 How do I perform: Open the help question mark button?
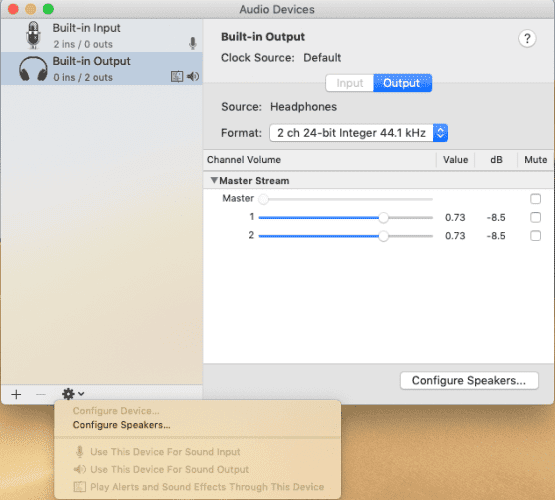point(527,38)
